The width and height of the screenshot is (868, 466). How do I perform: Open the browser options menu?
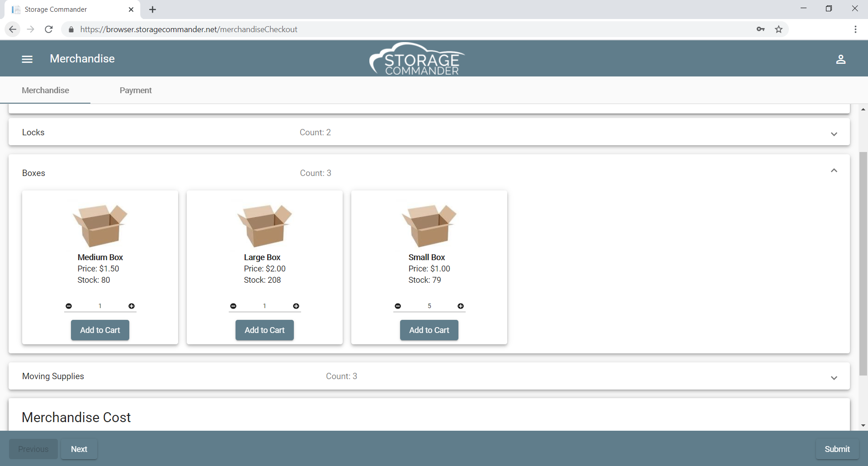point(855,29)
